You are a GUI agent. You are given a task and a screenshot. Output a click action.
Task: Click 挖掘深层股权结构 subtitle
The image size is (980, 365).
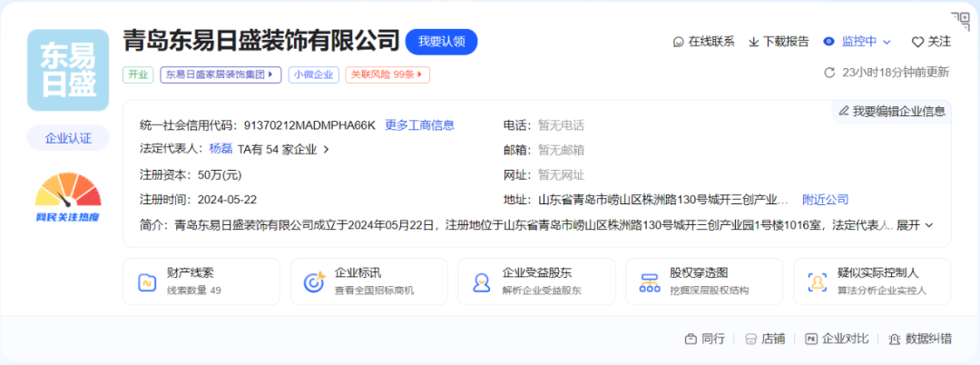(710, 291)
